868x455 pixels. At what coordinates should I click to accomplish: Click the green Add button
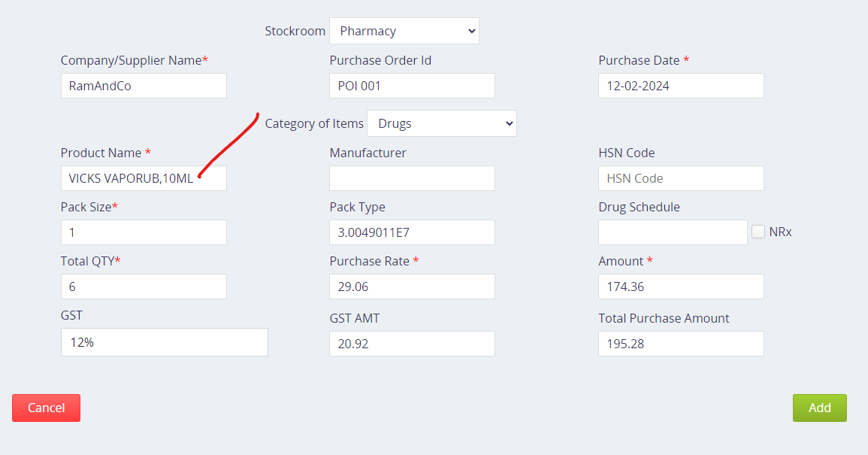click(819, 408)
